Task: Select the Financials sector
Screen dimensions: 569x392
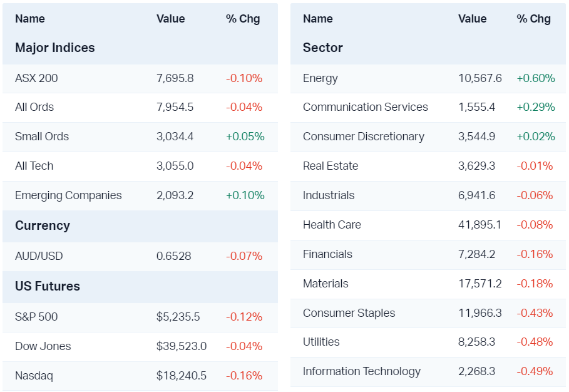Action: (327, 254)
